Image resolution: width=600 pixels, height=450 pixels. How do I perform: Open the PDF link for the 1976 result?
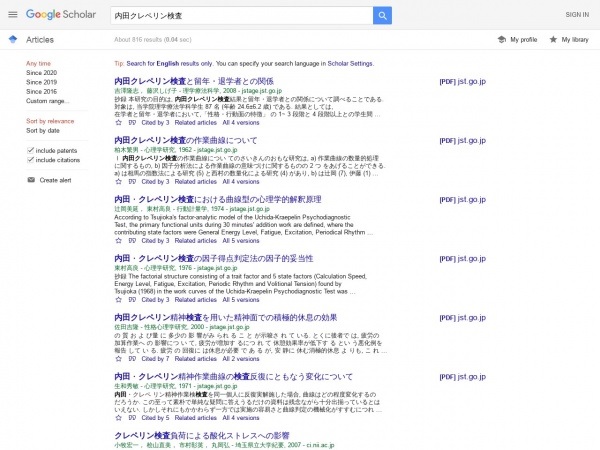click(463, 258)
